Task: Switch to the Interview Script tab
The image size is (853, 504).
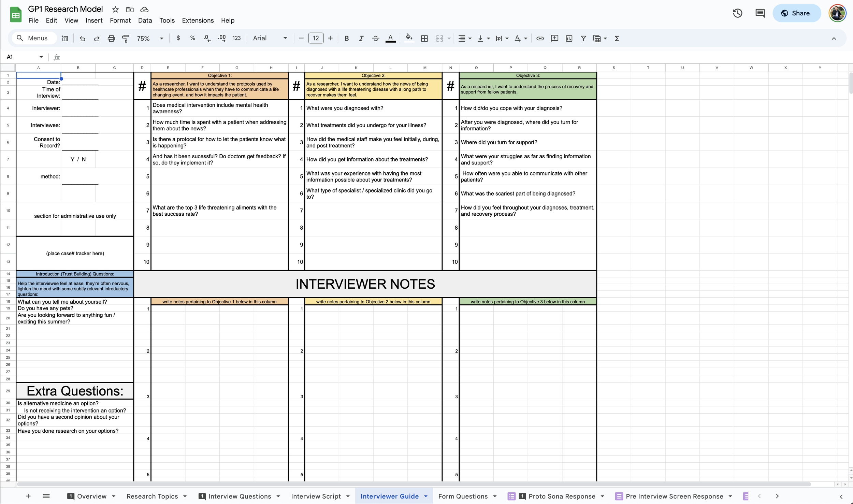Action: pyautogui.click(x=316, y=496)
